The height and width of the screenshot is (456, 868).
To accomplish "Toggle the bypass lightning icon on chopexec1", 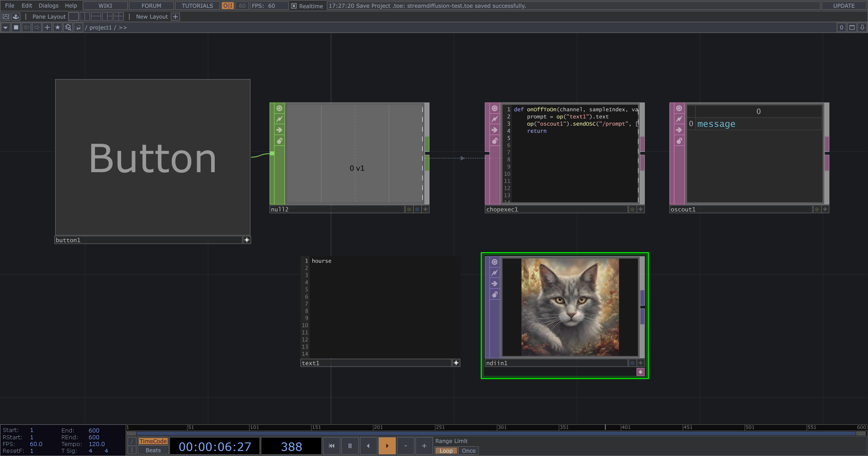I will coord(494,119).
